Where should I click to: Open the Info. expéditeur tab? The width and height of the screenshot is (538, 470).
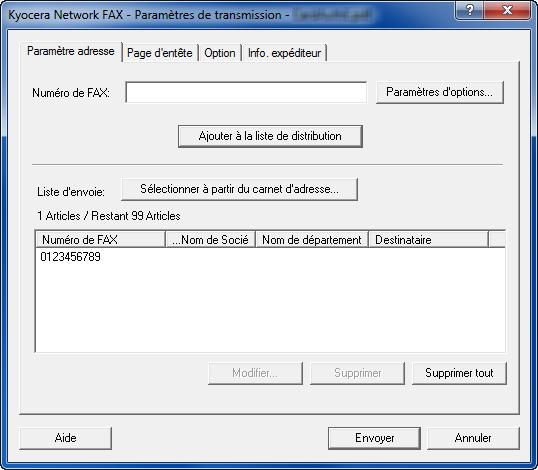(284, 53)
